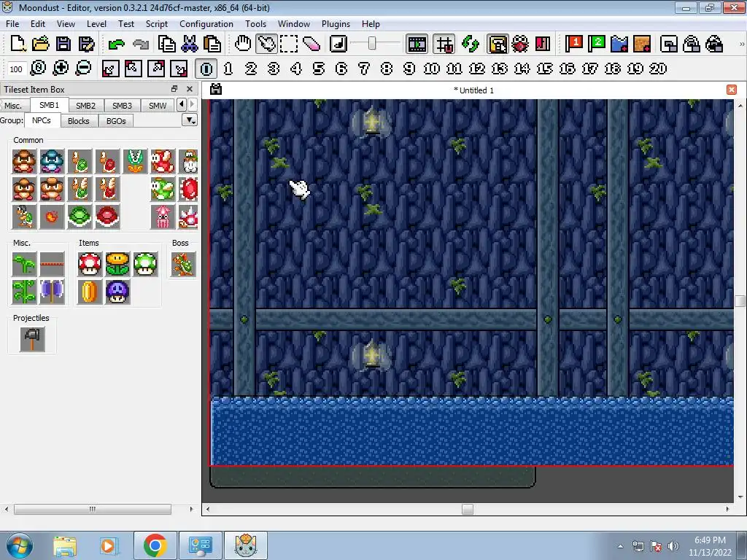Toggle the Tileset Item Box toolbar button
The image size is (747, 560).
click(x=498, y=44)
